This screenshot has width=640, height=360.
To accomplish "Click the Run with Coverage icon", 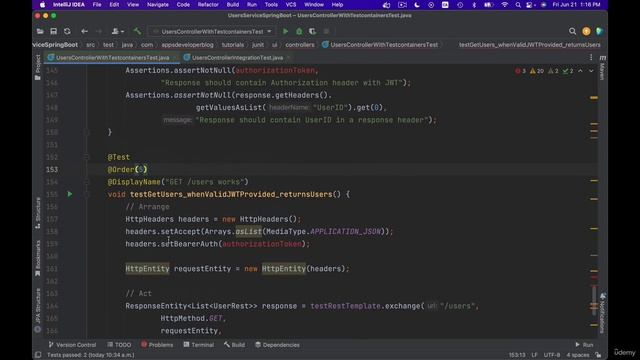I will click(313, 31).
